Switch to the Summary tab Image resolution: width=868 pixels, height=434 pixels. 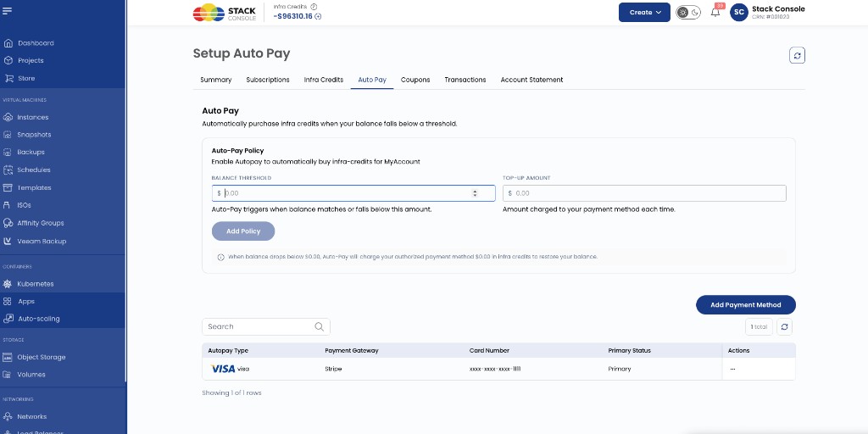[x=216, y=80]
